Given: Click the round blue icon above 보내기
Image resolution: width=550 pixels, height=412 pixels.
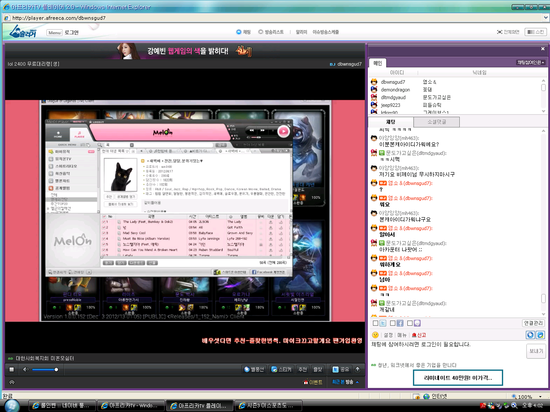Looking at the screenshot, I should [530, 335].
